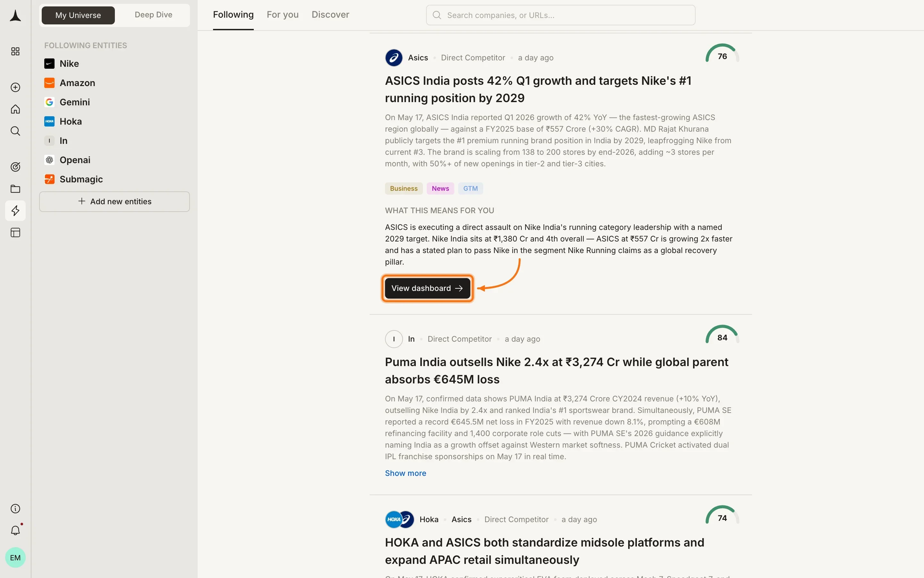
Task: Select Amazon in the Following Entities list
Action: 78,83
